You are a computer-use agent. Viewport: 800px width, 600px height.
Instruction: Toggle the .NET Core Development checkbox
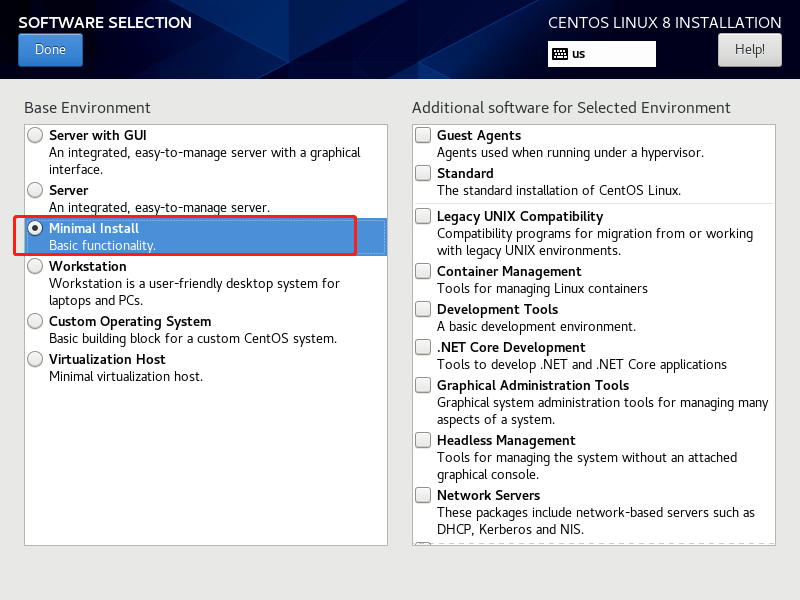(423, 347)
